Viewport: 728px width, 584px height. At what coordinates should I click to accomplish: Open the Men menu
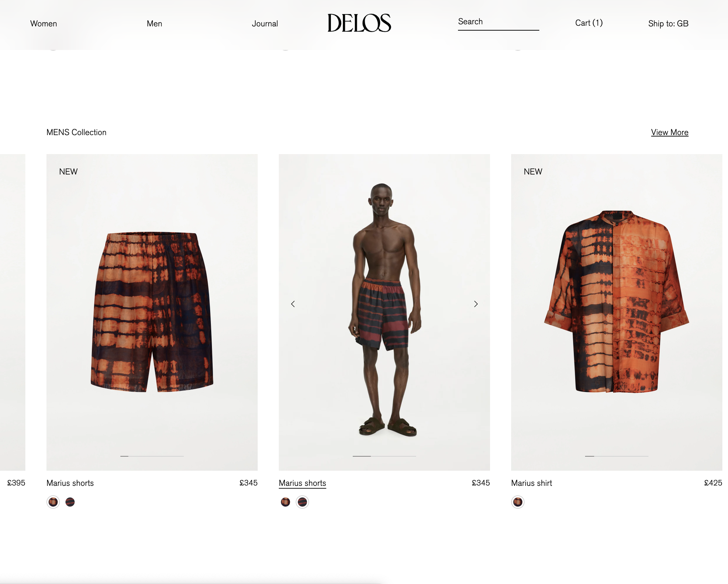155,24
